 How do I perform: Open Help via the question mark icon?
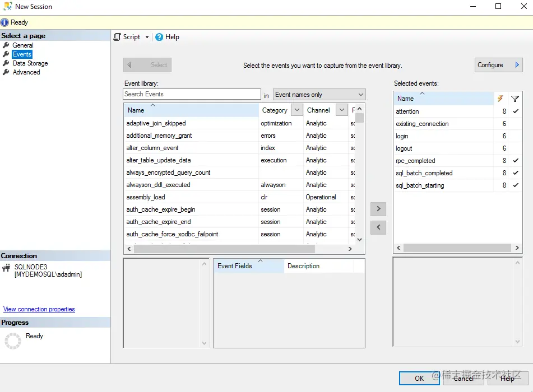tap(159, 37)
